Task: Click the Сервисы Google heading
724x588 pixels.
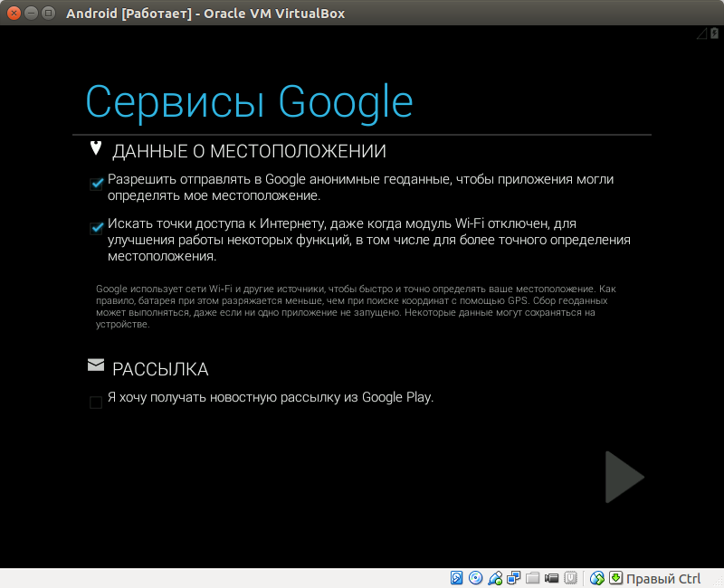Action: (x=250, y=102)
